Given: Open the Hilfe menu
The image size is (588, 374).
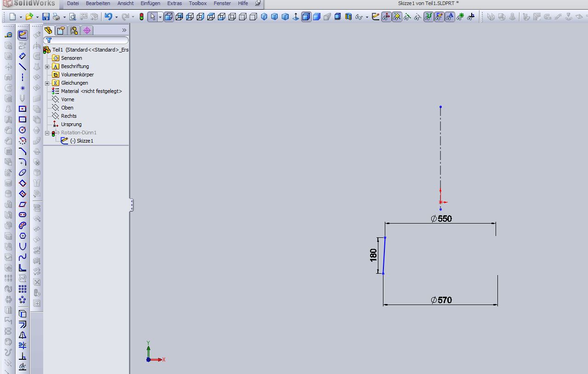Looking at the screenshot, I should [x=243, y=3].
